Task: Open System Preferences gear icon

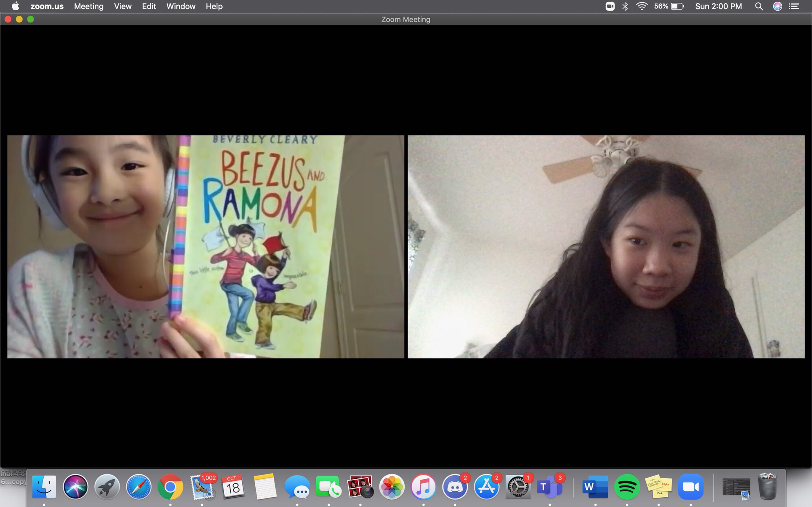Action: click(518, 487)
